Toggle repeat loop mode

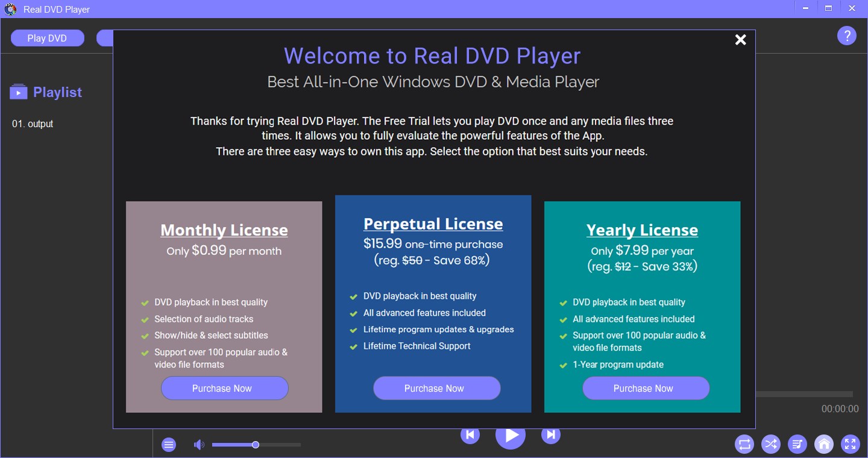click(744, 445)
